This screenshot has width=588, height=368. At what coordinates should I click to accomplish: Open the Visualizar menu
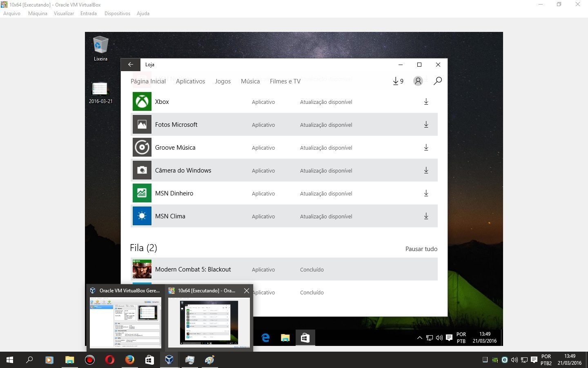(x=64, y=13)
